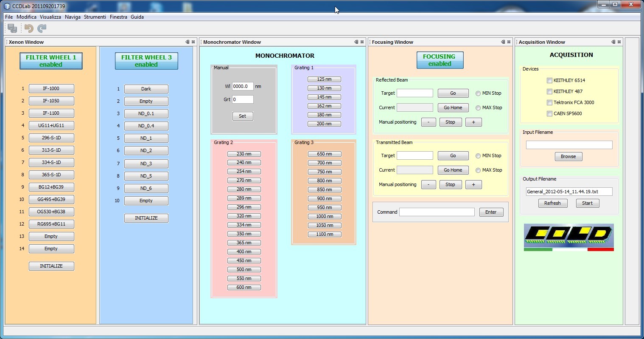Toggle the FOCUSING enabled button
Screen dimensions: 644x339
point(440,60)
